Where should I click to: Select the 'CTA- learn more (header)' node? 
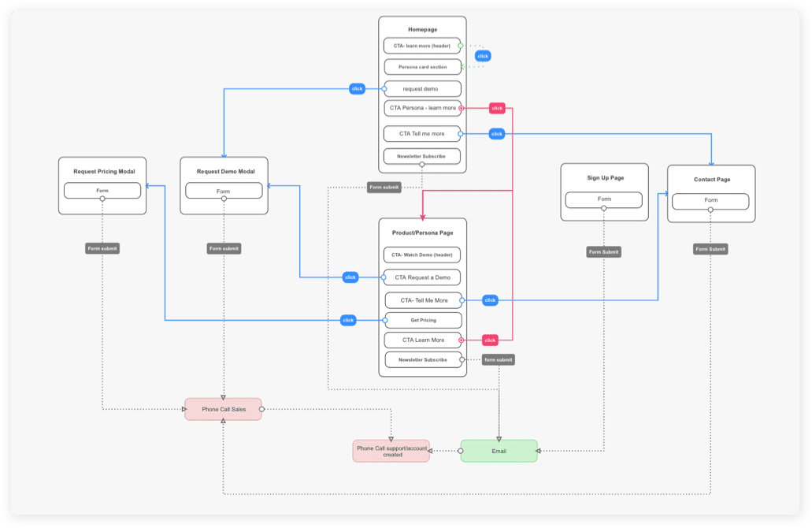pyautogui.click(x=421, y=46)
